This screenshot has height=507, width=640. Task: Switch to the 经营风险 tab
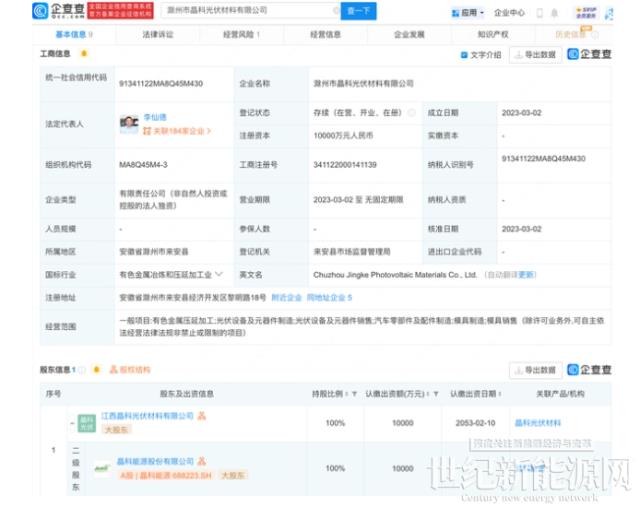tap(241, 34)
